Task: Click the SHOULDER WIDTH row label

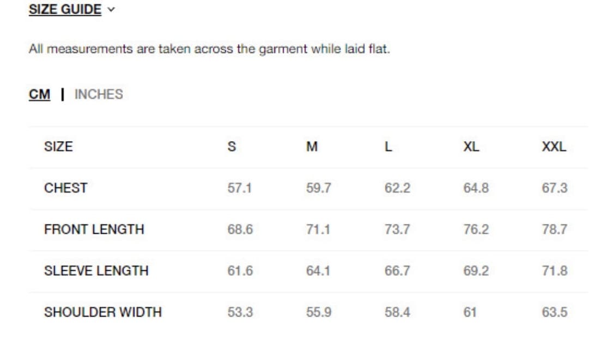Action: (x=103, y=312)
